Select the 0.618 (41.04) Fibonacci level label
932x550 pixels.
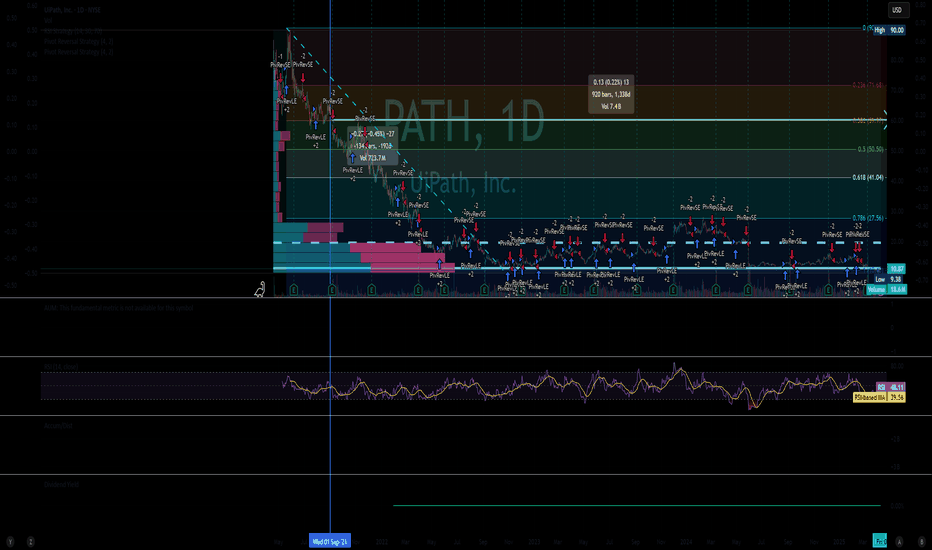(868, 177)
